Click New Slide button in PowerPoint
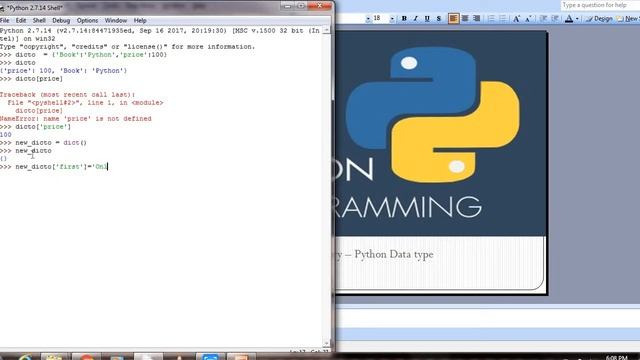 click(x=628, y=18)
